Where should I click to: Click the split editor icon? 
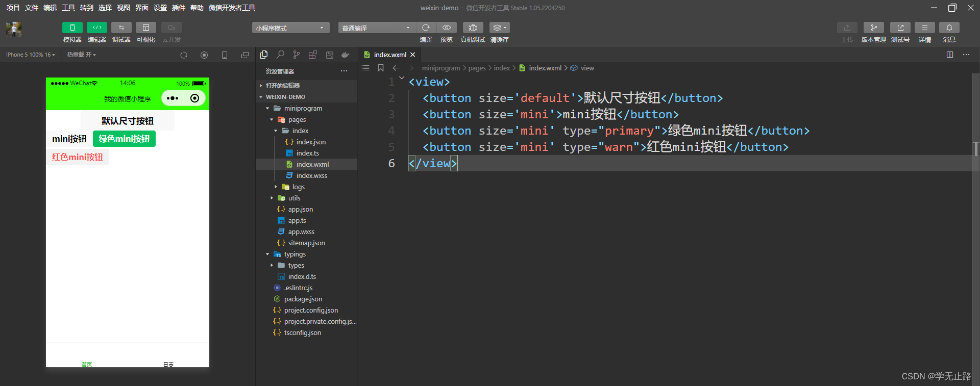[950, 55]
